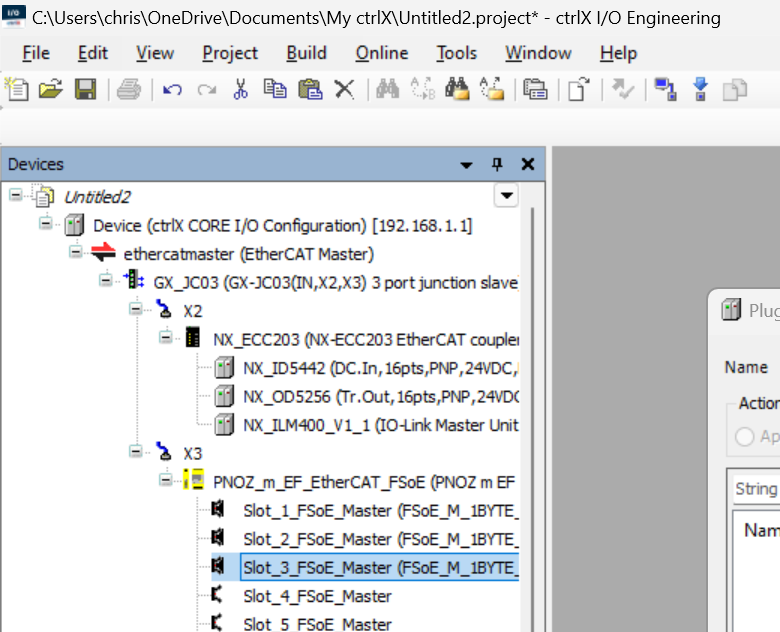Open the Devices panel title dropdown arrow

(466, 165)
